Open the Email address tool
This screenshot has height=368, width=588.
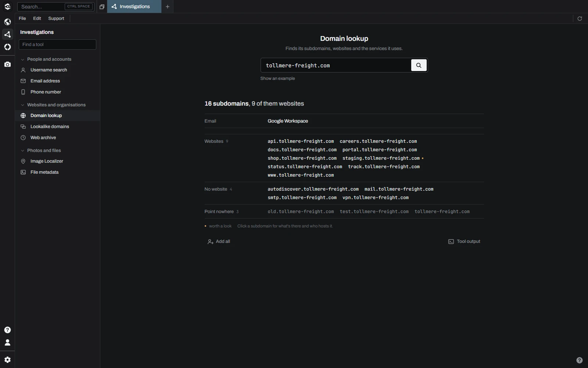coord(58,81)
